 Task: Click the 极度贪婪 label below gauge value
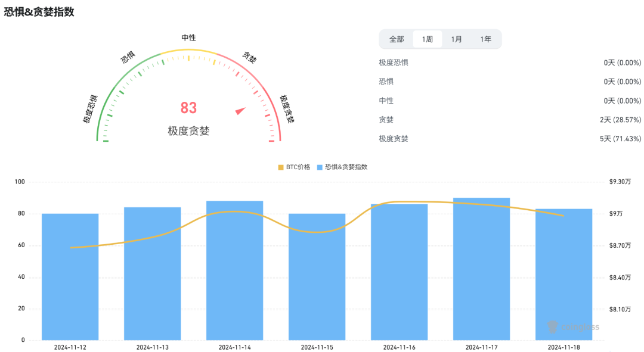pyautogui.click(x=188, y=131)
